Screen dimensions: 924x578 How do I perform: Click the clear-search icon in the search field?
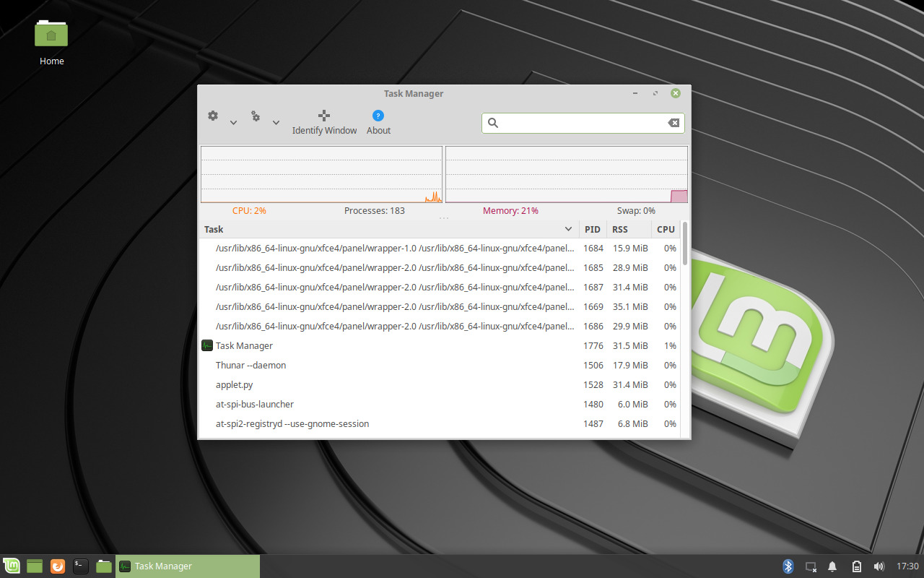674,123
